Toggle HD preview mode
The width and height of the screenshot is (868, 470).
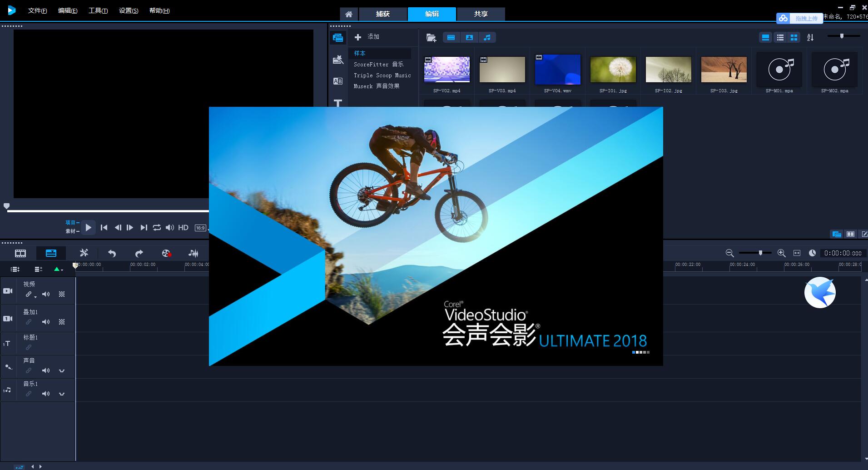pyautogui.click(x=183, y=227)
